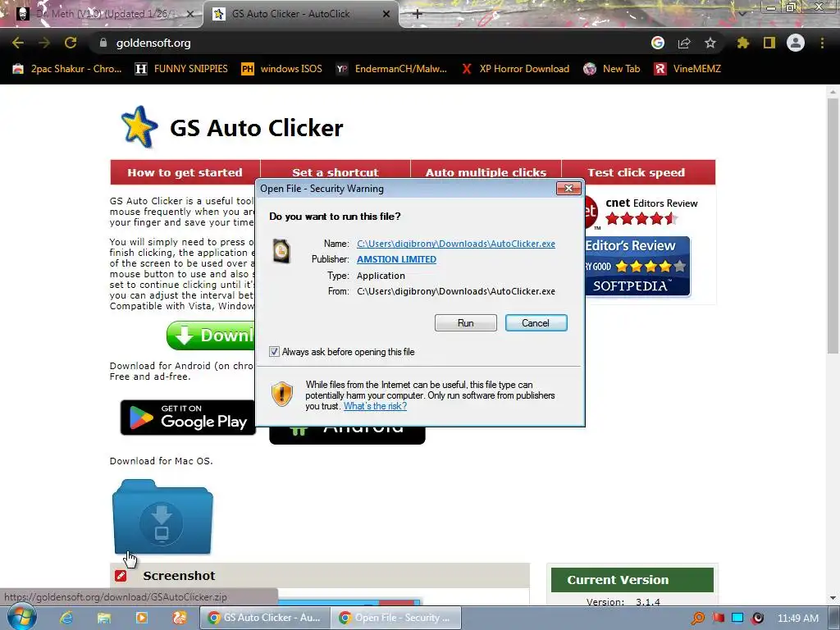Open the Chrome three-dot menu

(822, 43)
